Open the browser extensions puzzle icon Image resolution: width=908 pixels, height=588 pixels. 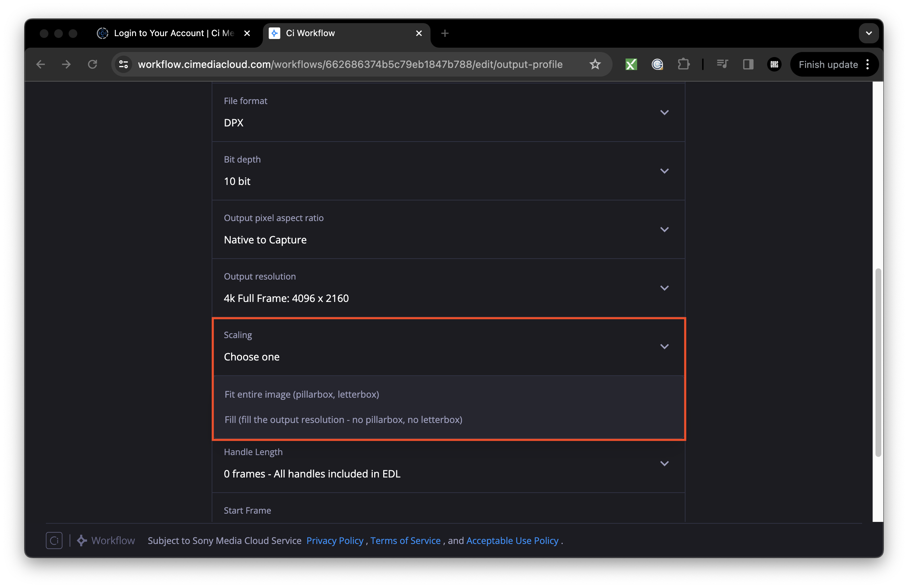pyautogui.click(x=684, y=64)
